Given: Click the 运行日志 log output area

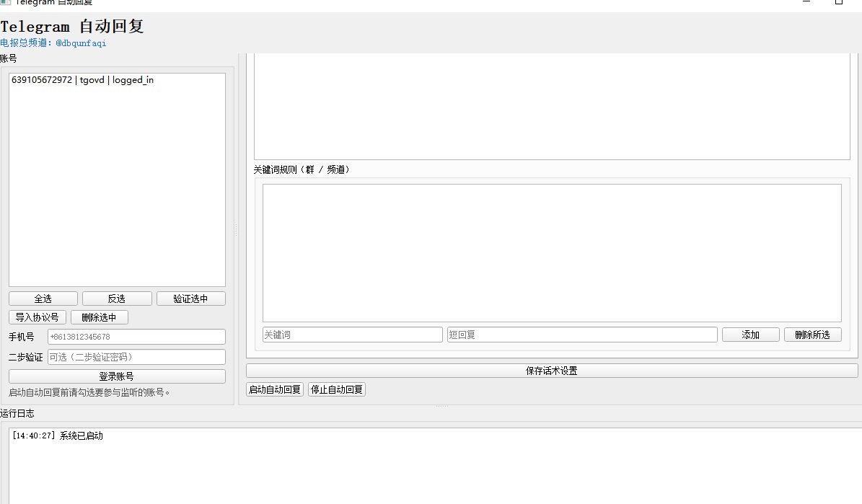Looking at the screenshot, I should 433,469.
